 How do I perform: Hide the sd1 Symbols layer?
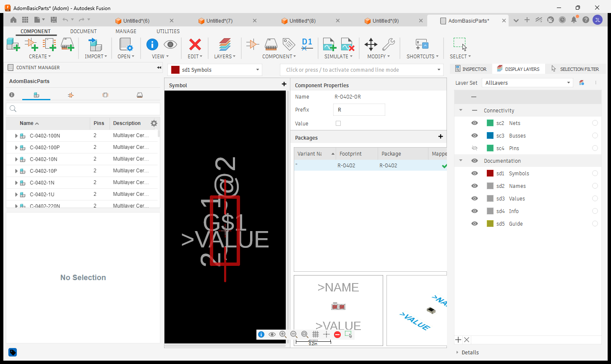475,173
